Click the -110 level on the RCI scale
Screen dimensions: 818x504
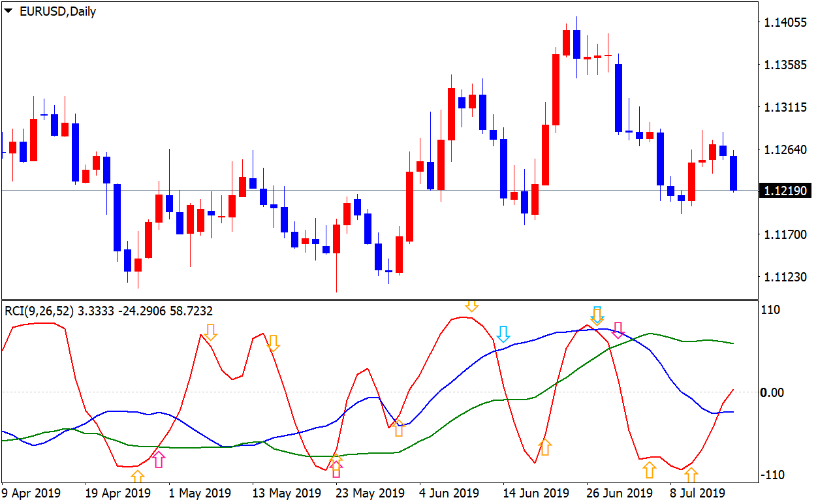pos(773,475)
